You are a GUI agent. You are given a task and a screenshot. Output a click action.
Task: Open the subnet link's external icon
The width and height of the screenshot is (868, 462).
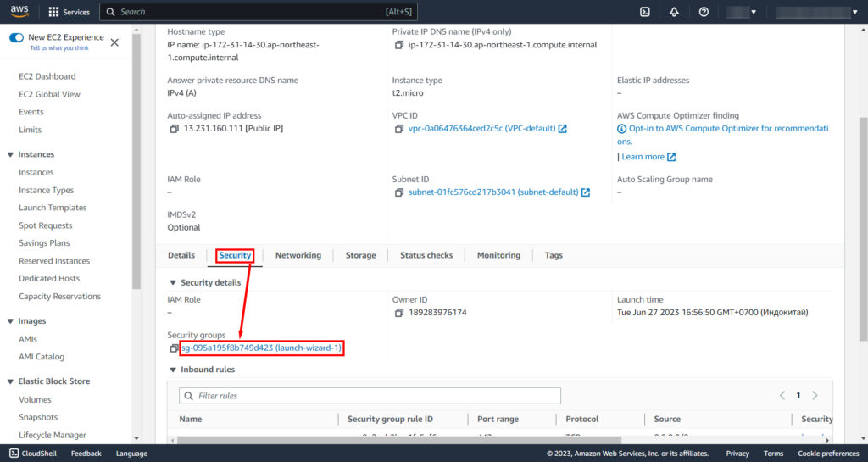[x=586, y=192]
